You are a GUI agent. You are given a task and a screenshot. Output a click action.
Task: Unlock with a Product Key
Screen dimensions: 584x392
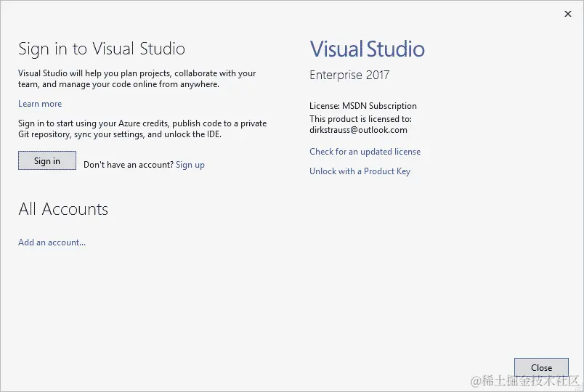point(360,171)
